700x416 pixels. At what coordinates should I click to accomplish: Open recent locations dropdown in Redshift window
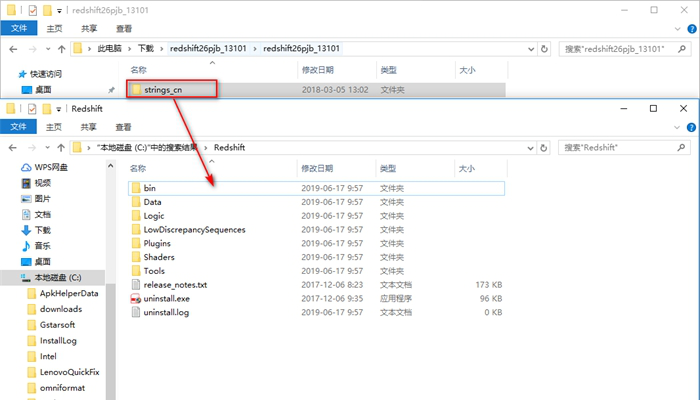[x=47, y=147]
